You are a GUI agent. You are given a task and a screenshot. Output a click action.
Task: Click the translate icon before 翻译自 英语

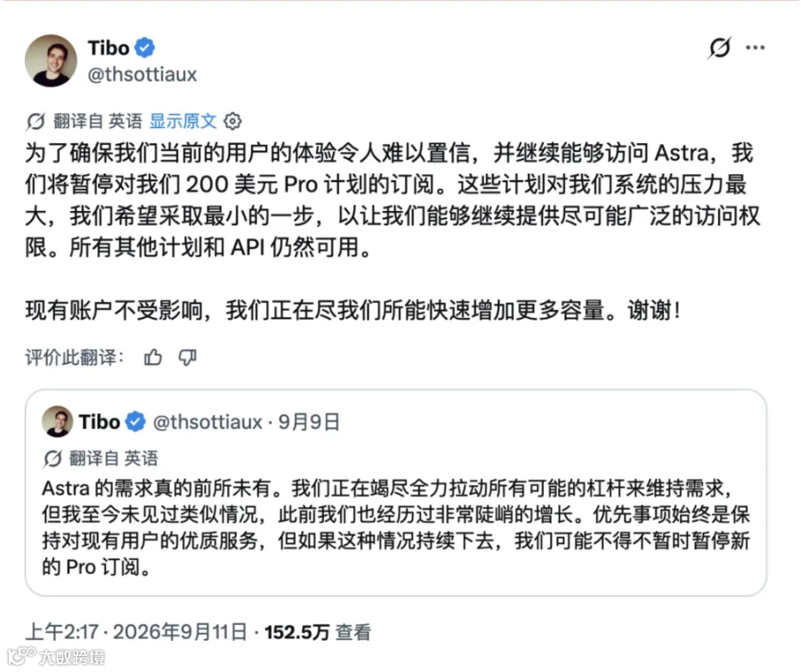[36, 122]
